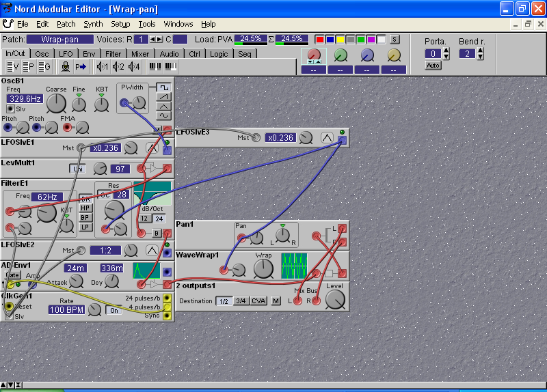The height and width of the screenshot is (392, 547).
Task: Choose the sine waveform in OscB1
Action: click(163, 115)
